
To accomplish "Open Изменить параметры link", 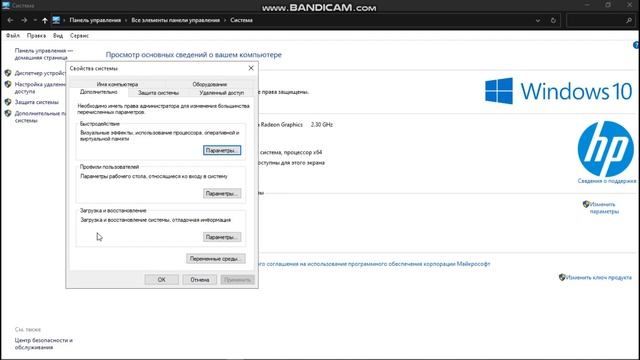I will [x=604, y=208].
